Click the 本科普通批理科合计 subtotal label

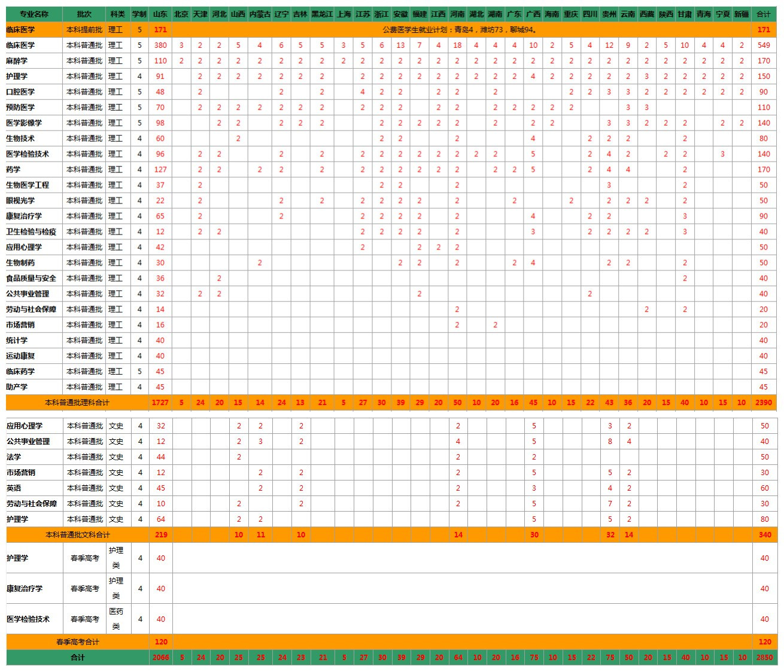(77, 403)
